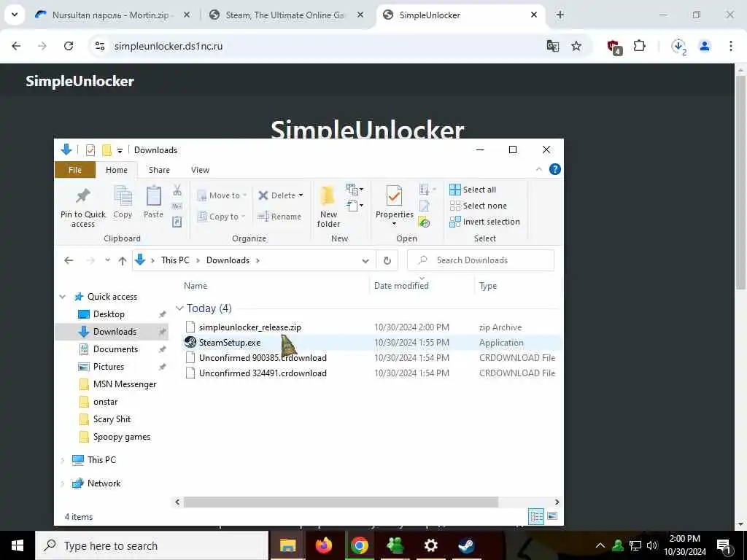Sort by Date modified column
The height and width of the screenshot is (560, 747).
click(401, 286)
